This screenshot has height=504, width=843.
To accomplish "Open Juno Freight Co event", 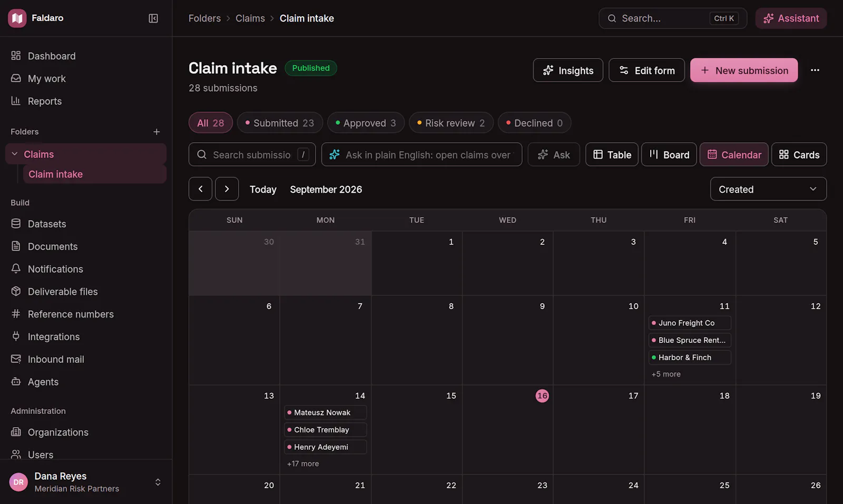I will click(690, 323).
